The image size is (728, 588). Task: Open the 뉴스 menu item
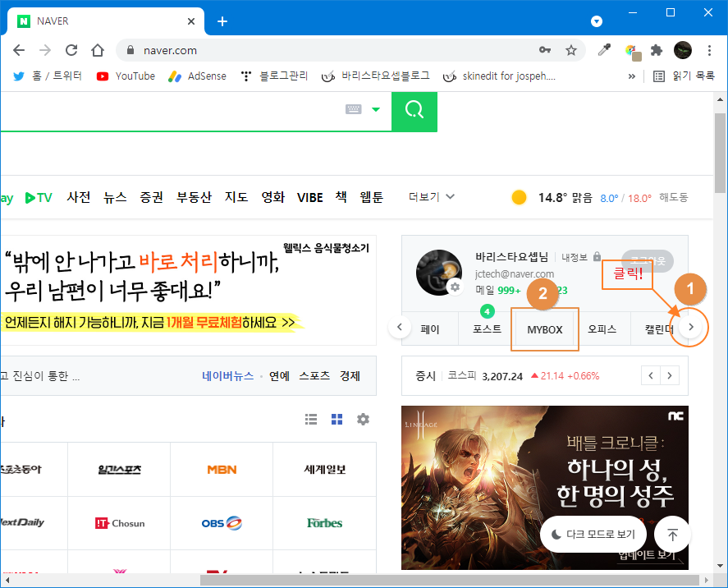click(x=115, y=197)
